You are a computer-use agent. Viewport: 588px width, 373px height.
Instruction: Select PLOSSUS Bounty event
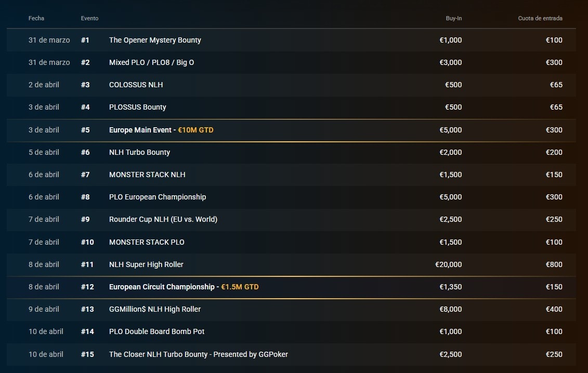pos(137,107)
